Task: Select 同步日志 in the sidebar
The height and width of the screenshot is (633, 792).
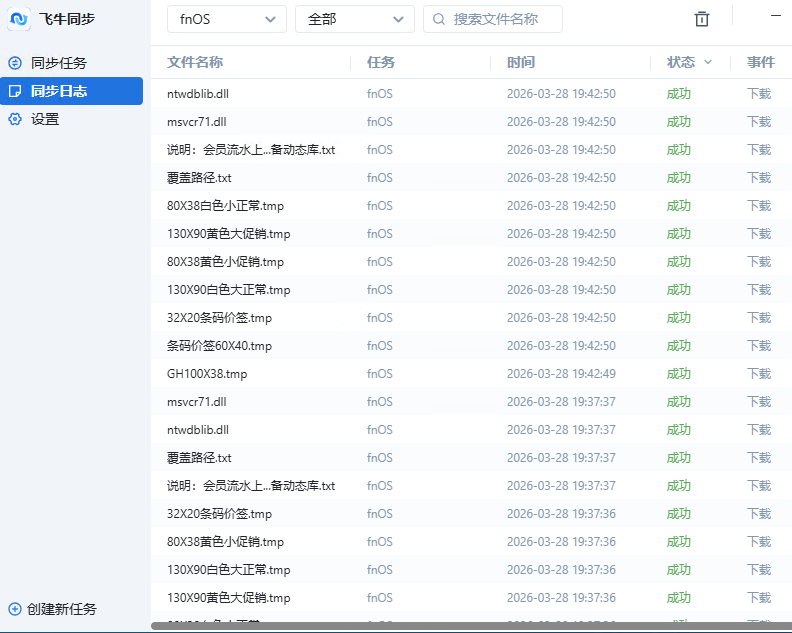Action: [71, 91]
